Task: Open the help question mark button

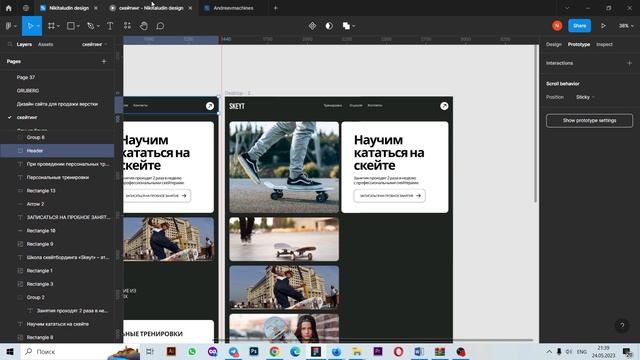Action: (x=622, y=325)
